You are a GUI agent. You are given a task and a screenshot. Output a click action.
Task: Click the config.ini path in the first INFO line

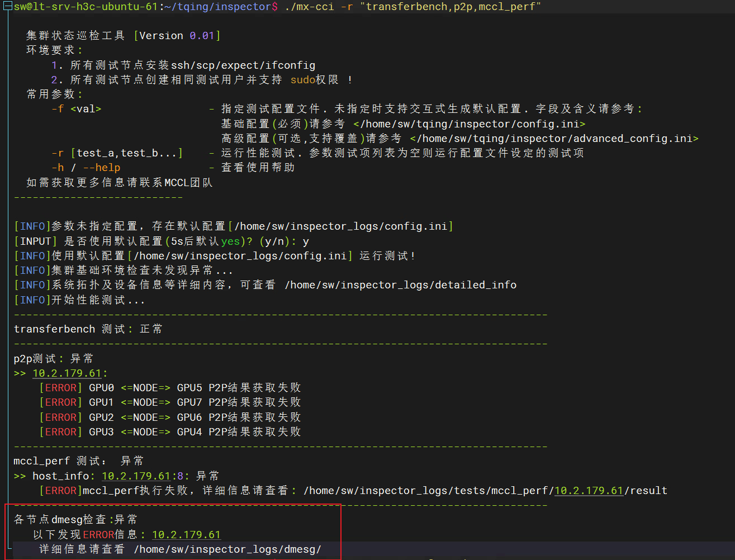click(x=341, y=226)
